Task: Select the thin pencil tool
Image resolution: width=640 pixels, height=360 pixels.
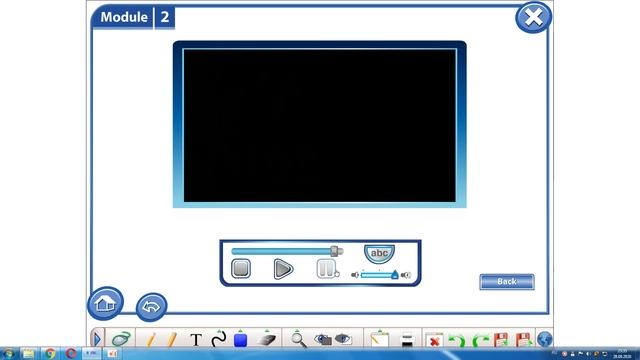Action: [x=151, y=340]
